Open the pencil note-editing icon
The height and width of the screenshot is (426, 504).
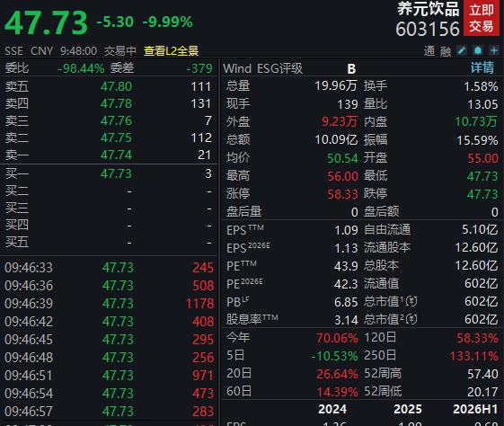[462, 50]
